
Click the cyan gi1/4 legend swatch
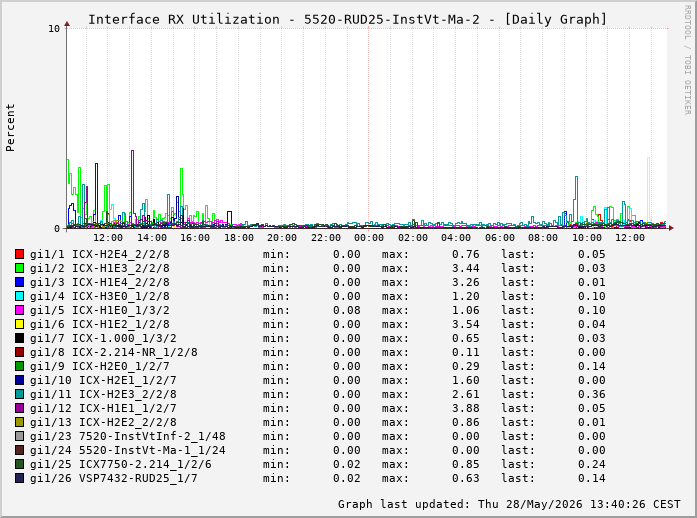pyautogui.click(x=19, y=296)
